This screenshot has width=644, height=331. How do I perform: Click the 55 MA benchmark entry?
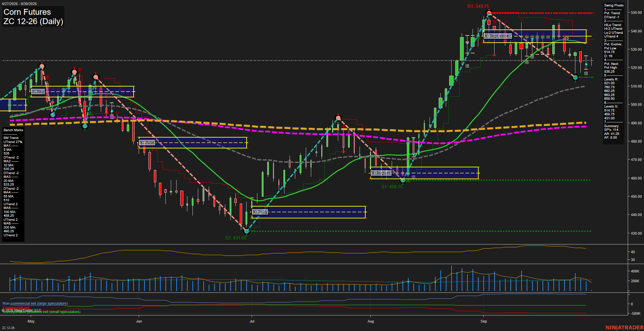click(9, 196)
